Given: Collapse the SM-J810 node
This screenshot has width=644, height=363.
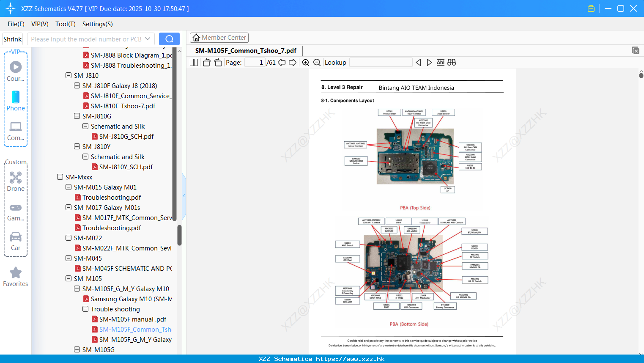Looking at the screenshot, I should 69,75.
